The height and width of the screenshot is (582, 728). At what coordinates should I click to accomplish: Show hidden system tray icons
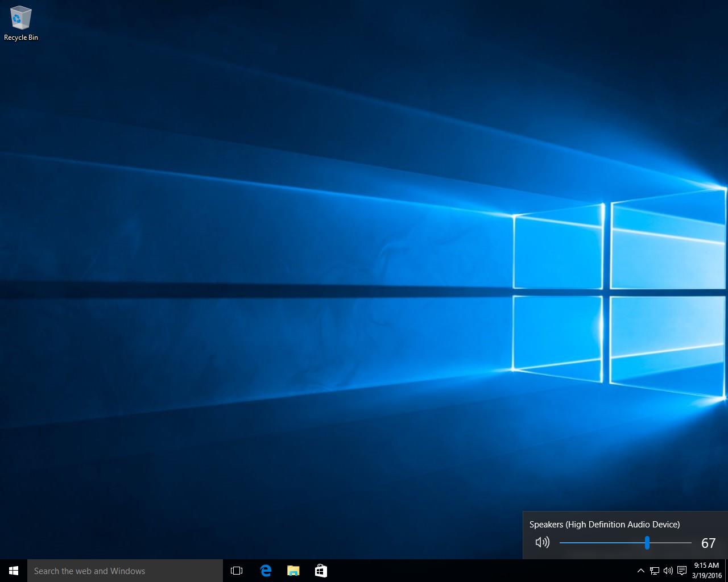point(640,571)
